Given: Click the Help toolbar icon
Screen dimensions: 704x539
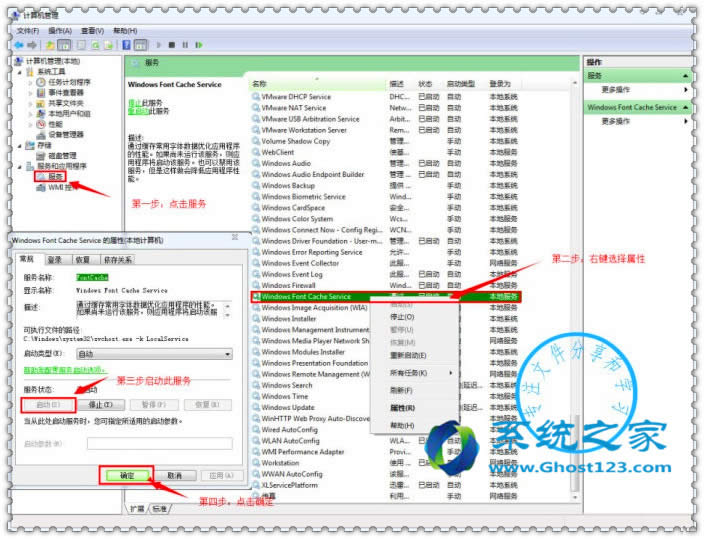Looking at the screenshot, I should [x=127, y=44].
